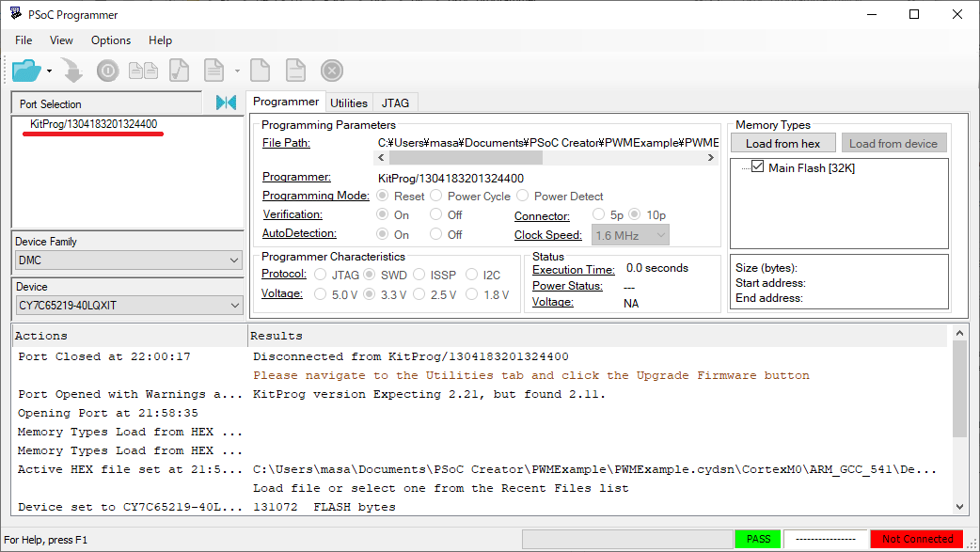Viewport: 980px width, 552px height.
Task: Click the Load from hex button
Action: (x=782, y=142)
